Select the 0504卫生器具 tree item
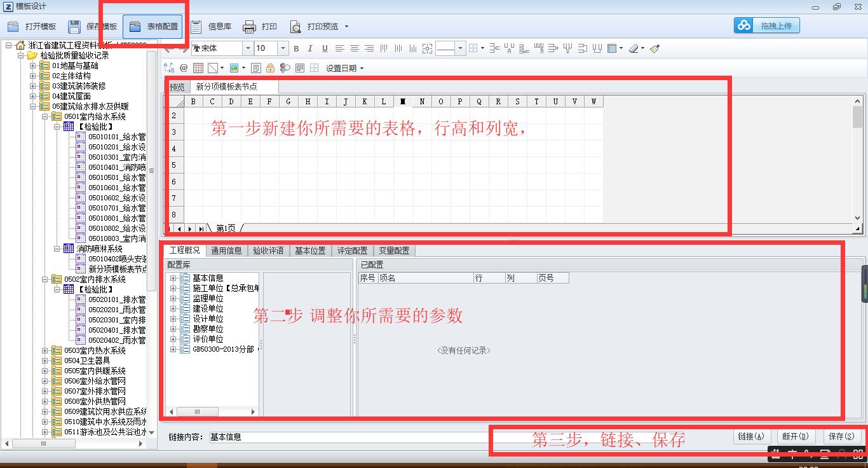Screen dimensions: 868x468 pyautogui.click(x=87, y=361)
